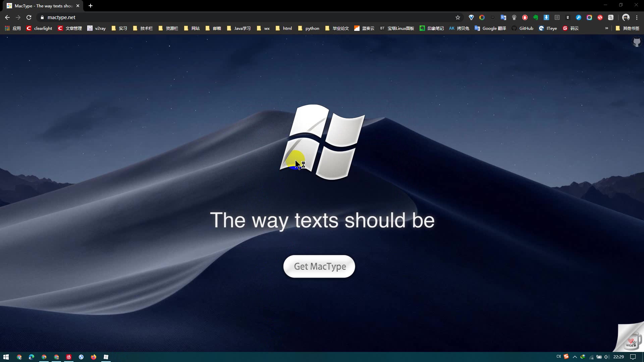
Task: Show hidden bookmarks with the chevron
Action: (x=606, y=28)
